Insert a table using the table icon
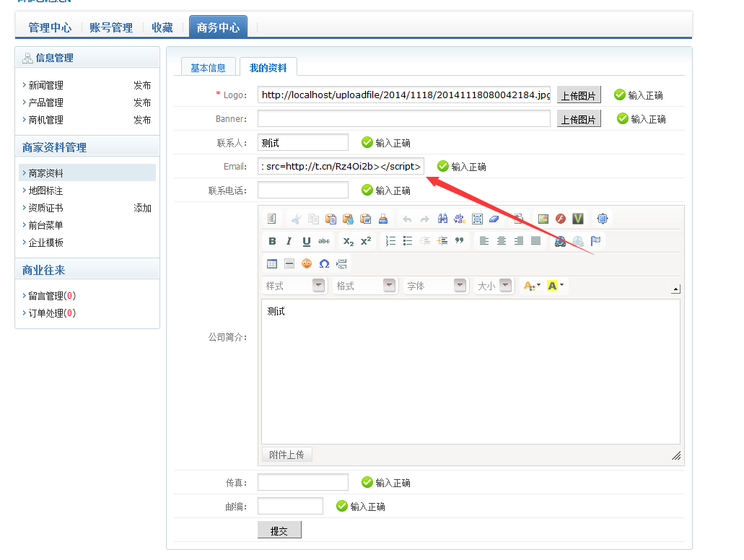744x560 pixels. 272,264
